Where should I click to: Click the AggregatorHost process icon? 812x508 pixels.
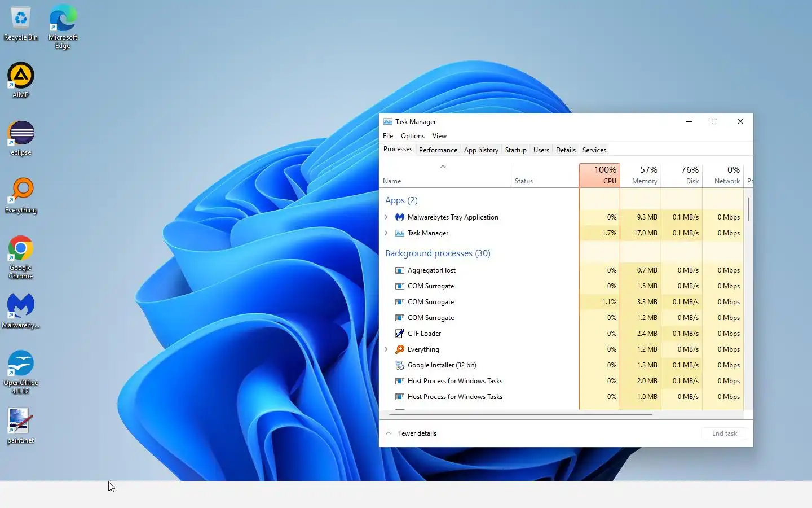click(x=400, y=270)
